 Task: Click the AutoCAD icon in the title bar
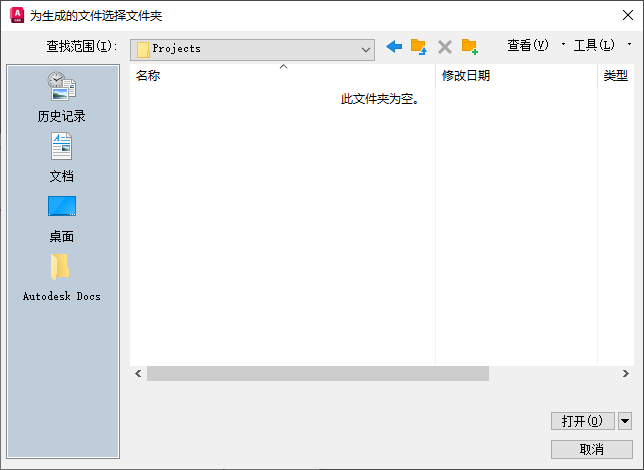(17, 15)
